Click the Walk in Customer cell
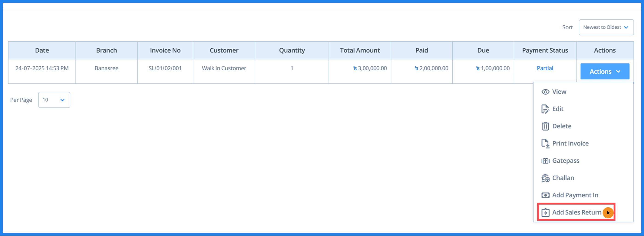This screenshot has width=644, height=236. tap(224, 68)
